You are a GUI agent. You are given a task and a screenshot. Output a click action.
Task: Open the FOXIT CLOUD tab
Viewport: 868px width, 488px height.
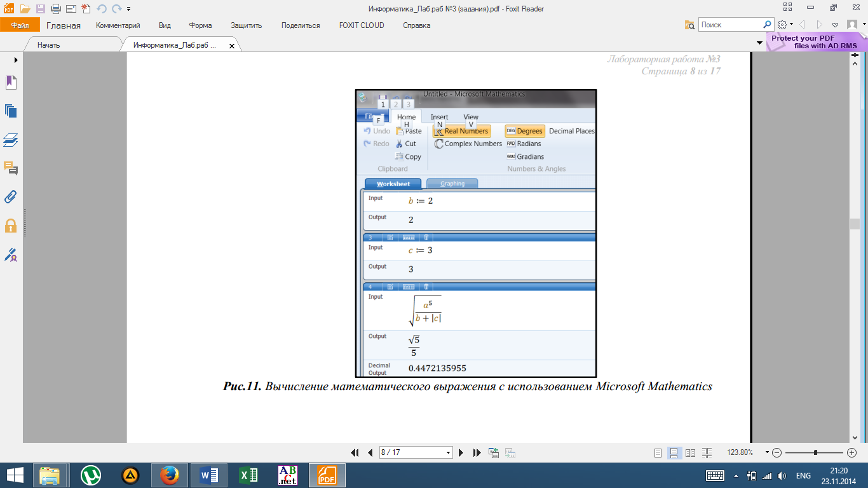[362, 25]
